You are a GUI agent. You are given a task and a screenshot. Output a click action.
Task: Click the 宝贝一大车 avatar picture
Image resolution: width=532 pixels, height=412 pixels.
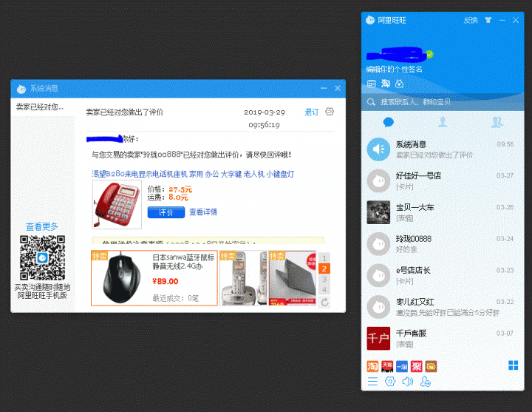378,212
